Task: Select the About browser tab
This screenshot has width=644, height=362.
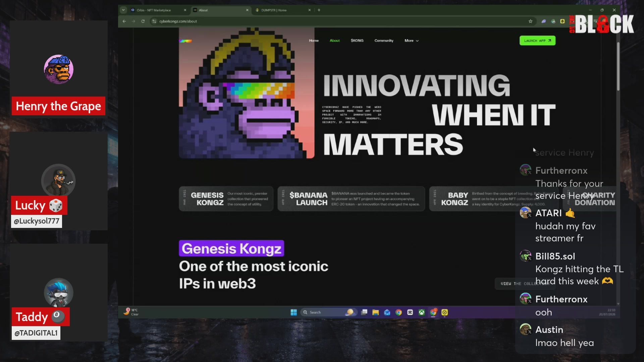Action: pyautogui.click(x=221, y=10)
